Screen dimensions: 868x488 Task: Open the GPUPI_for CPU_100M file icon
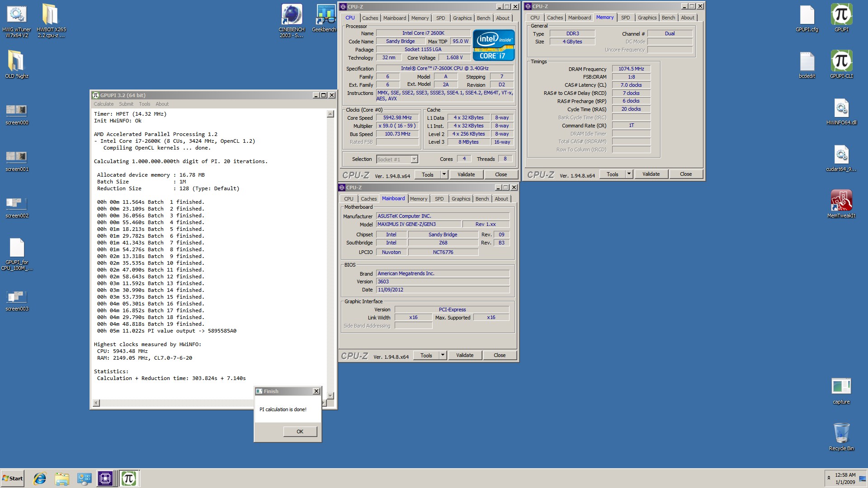click(x=17, y=254)
